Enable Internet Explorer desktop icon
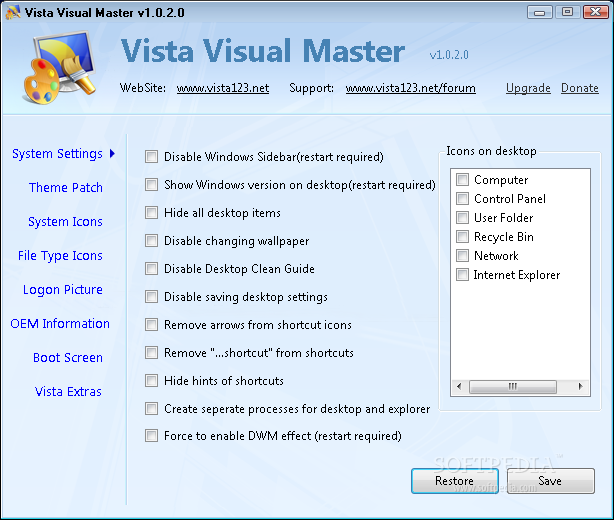Image resolution: width=614 pixels, height=520 pixels. point(462,274)
